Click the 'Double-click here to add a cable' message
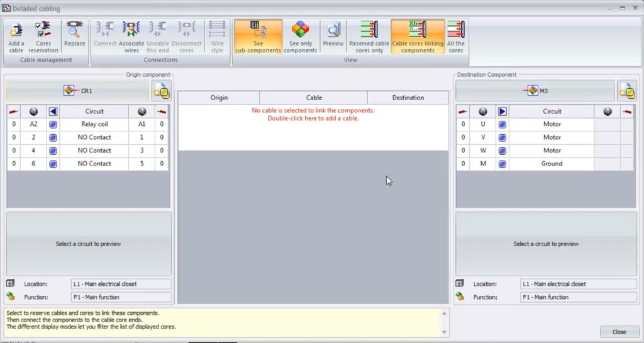The height and width of the screenshot is (343, 644). pyautogui.click(x=313, y=118)
